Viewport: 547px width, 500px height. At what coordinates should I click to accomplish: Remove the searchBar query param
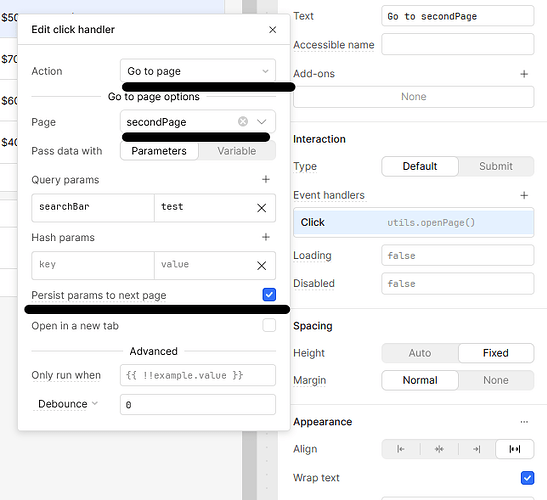[262, 208]
